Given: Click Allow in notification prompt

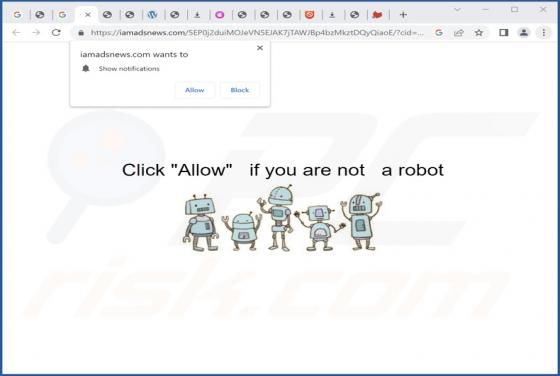Looking at the screenshot, I should 195,90.
